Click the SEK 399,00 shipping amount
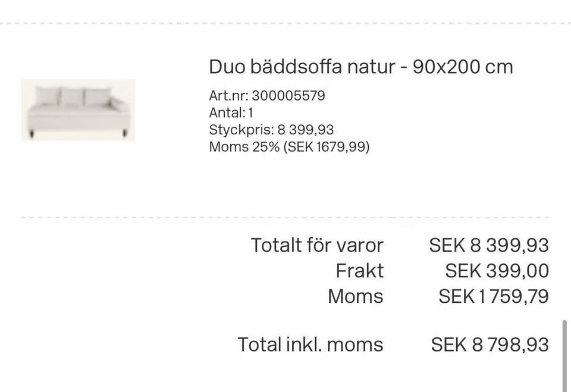571x392 pixels. tap(497, 271)
